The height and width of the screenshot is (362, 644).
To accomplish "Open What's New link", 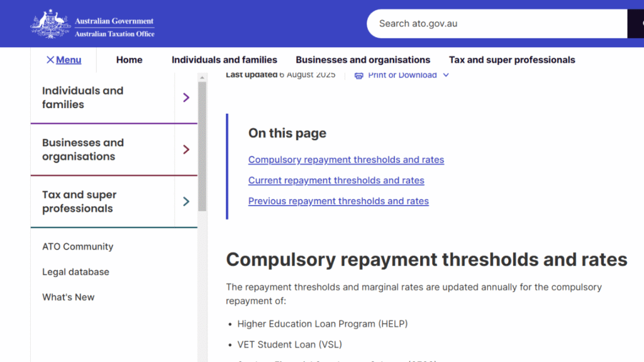I will pyautogui.click(x=68, y=297).
